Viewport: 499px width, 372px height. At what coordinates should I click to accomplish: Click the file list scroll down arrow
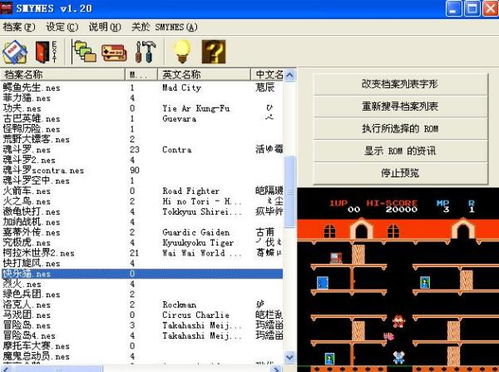[290, 357]
